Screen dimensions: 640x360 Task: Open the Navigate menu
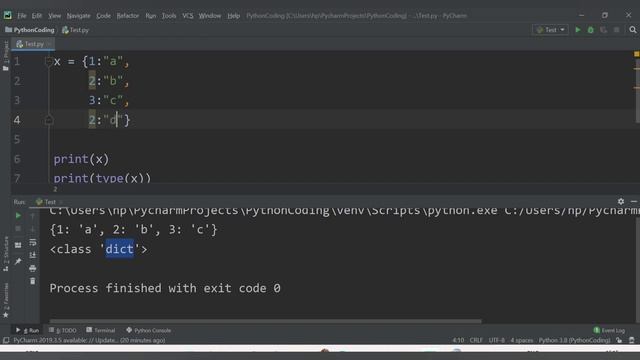click(x=78, y=16)
